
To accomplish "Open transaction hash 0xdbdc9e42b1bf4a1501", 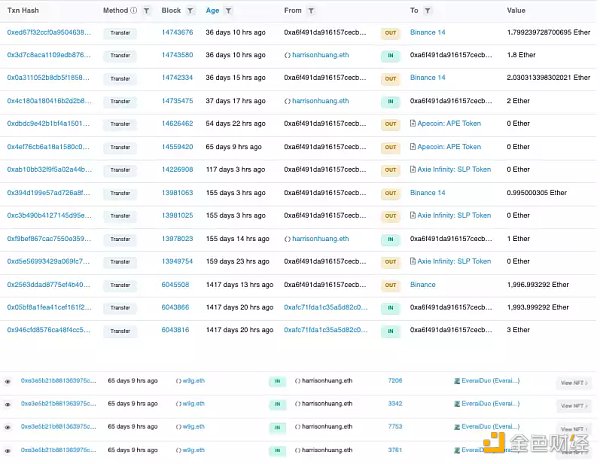I will pos(48,124).
